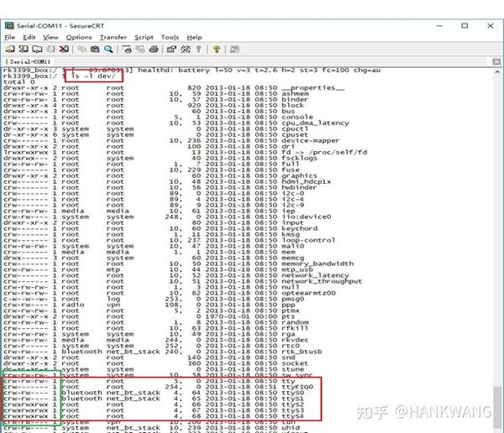
Task: Click the Quick Connect toolbar icon
Action: (24, 50)
